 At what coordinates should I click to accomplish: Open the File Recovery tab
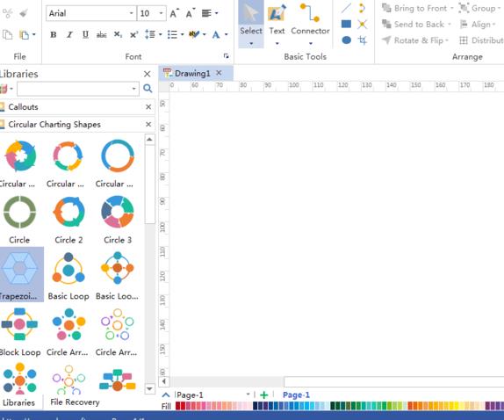click(75, 402)
